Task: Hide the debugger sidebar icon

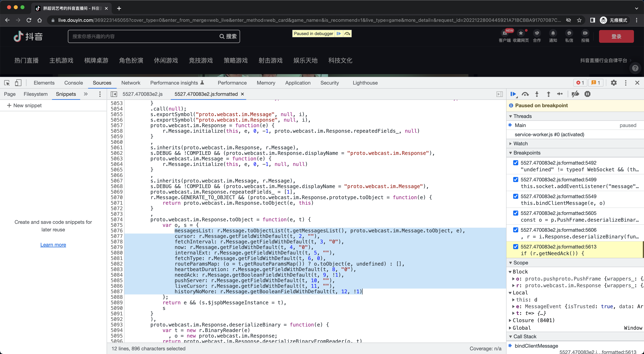Action: (499, 94)
